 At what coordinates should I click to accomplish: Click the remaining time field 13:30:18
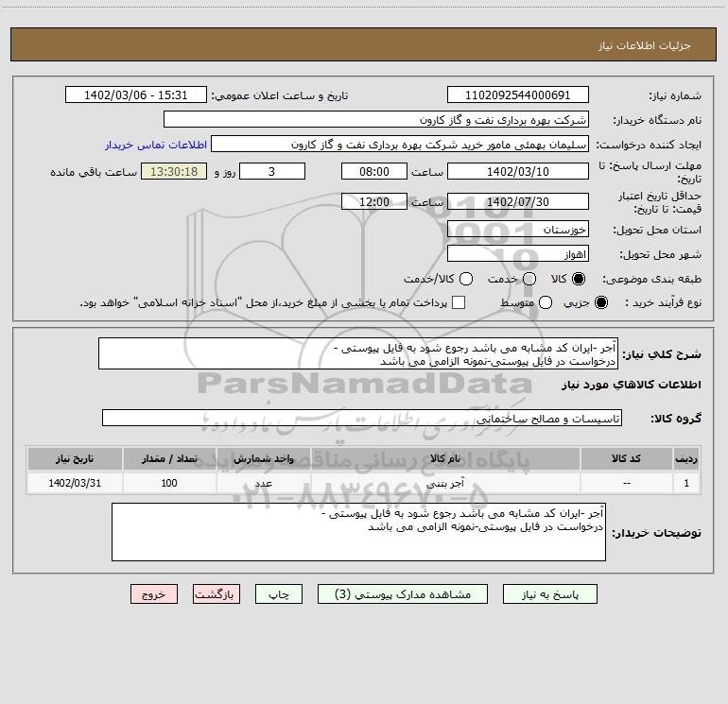tap(174, 172)
